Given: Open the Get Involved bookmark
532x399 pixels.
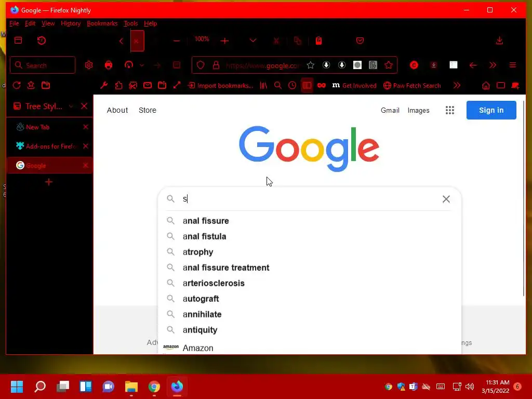Looking at the screenshot, I should pyautogui.click(x=354, y=86).
